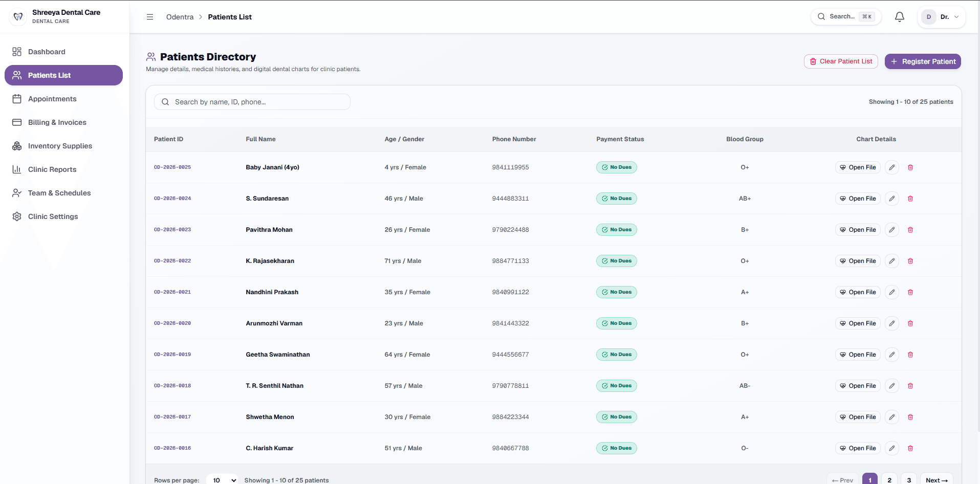Edit S. Sundaresan record with pencil icon
The height and width of the screenshot is (484, 980).
point(892,199)
